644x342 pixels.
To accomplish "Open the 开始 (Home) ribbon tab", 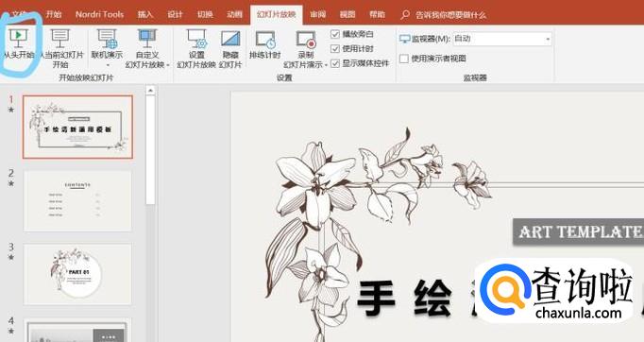I will [x=54, y=14].
